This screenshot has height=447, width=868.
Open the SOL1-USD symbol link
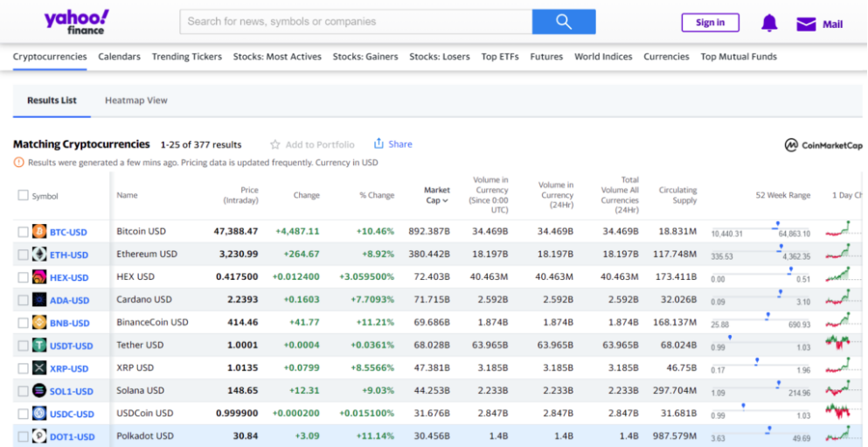tap(72, 391)
